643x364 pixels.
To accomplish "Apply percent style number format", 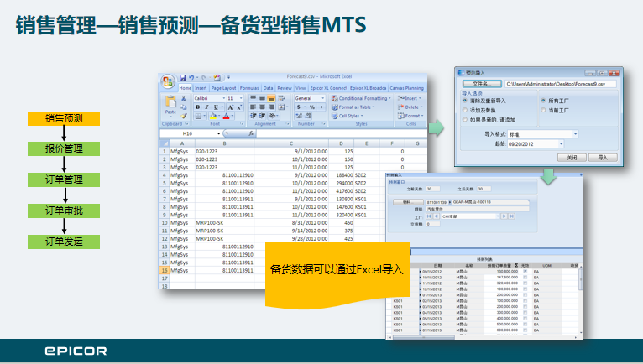I will tap(312, 107).
